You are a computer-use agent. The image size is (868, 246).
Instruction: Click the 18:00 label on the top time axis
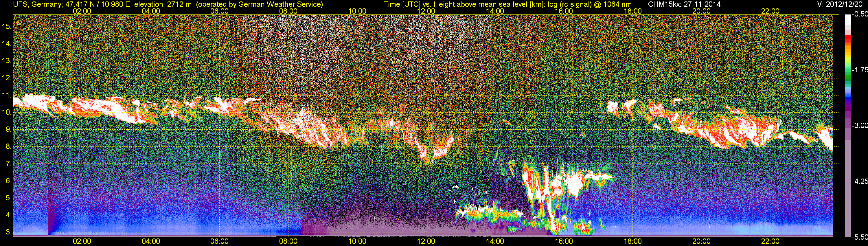coord(632,11)
